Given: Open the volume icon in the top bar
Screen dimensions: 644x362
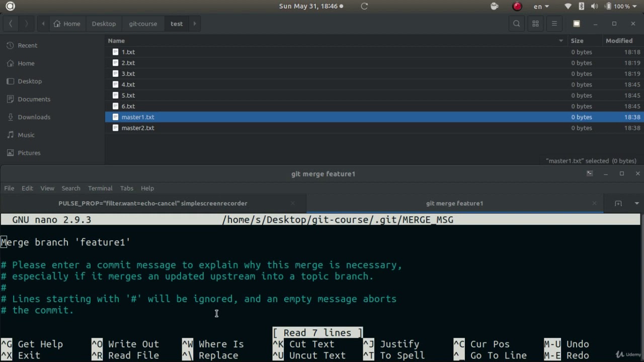Looking at the screenshot, I should coord(594,6).
